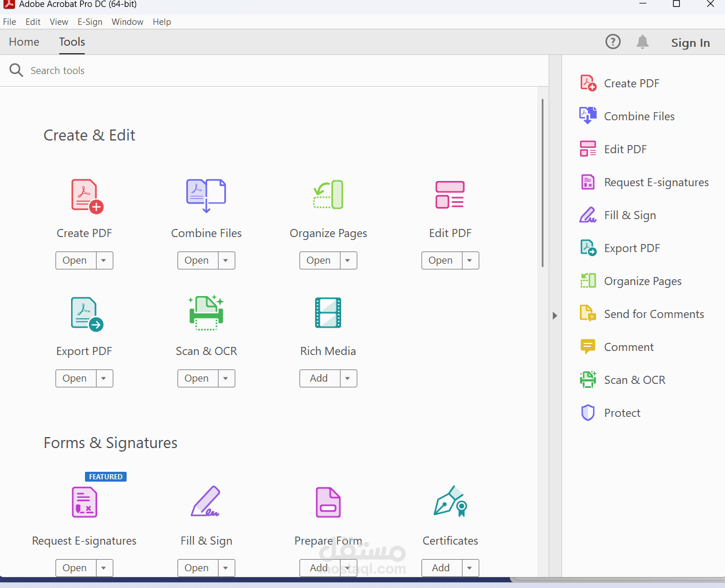Open the File menu
The height and width of the screenshot is (588, 725).
10,22
